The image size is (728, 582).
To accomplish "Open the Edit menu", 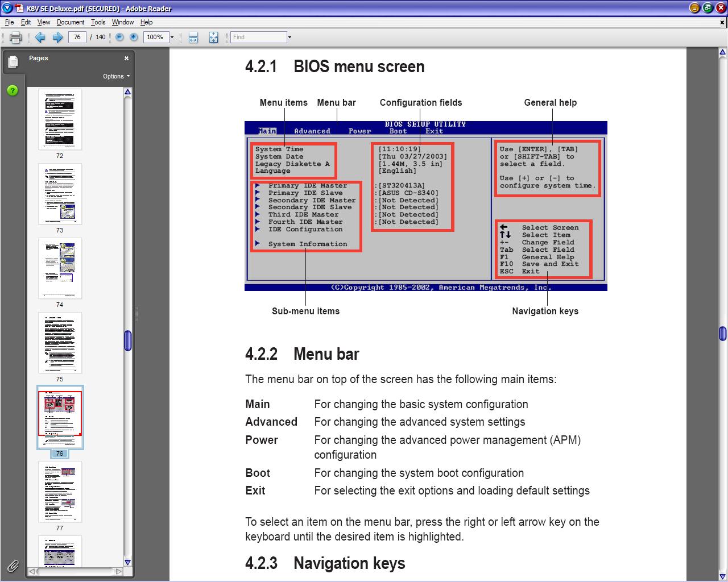I will 26,22.
